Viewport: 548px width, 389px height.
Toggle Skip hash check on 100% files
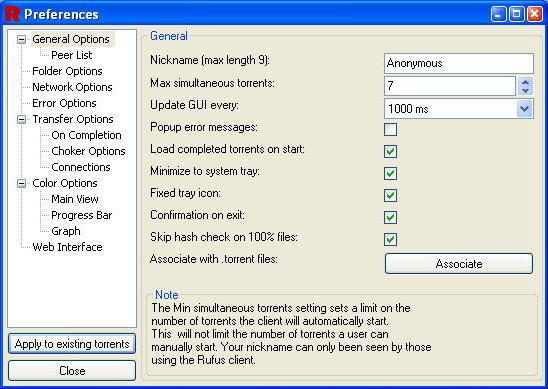(x=390, y=239)
